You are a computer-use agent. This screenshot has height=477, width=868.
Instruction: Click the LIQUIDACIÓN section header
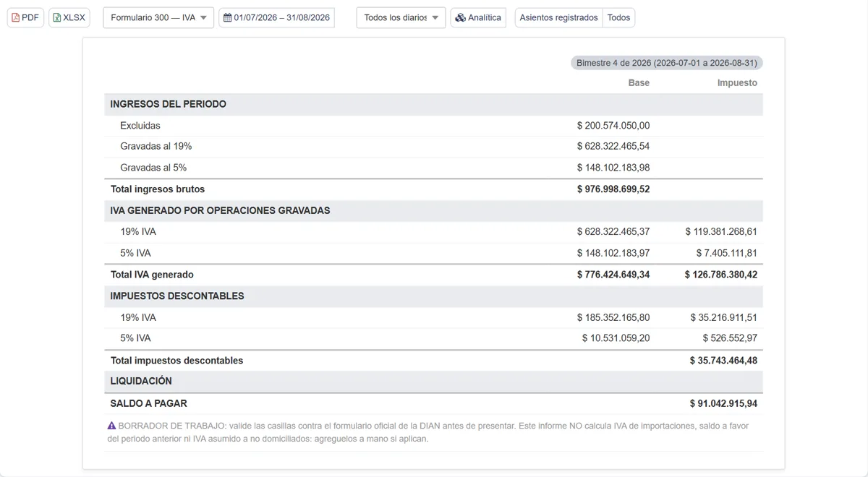433,382
